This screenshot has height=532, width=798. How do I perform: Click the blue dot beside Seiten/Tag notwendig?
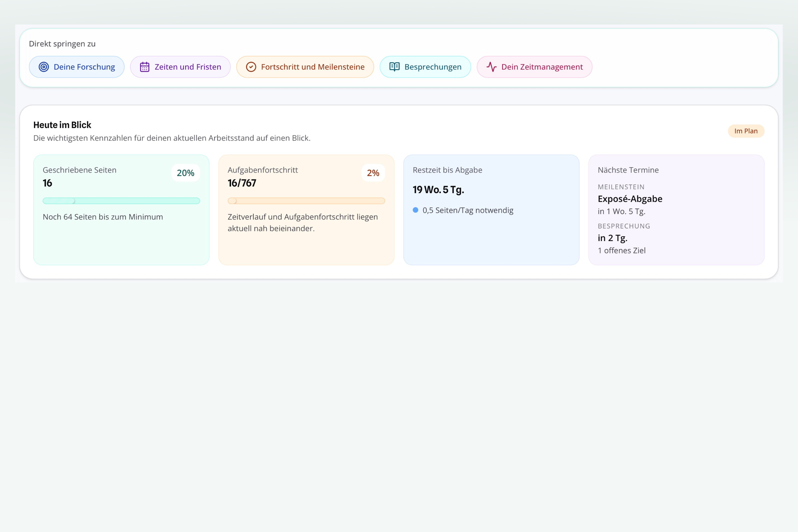pyautogui.click(x=415, y=210)
